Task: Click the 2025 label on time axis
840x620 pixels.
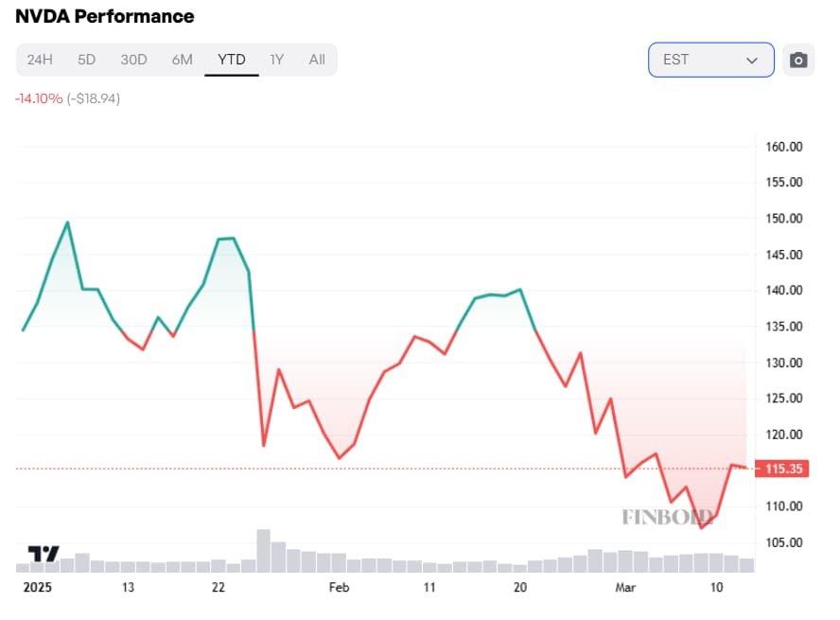Action: click(x=35, y=588)
